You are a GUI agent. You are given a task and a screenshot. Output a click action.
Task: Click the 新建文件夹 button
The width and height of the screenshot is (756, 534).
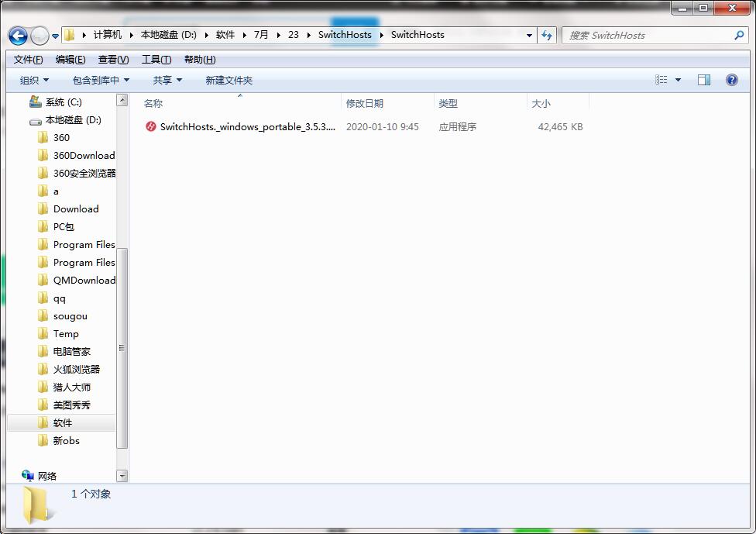point(229,80)
